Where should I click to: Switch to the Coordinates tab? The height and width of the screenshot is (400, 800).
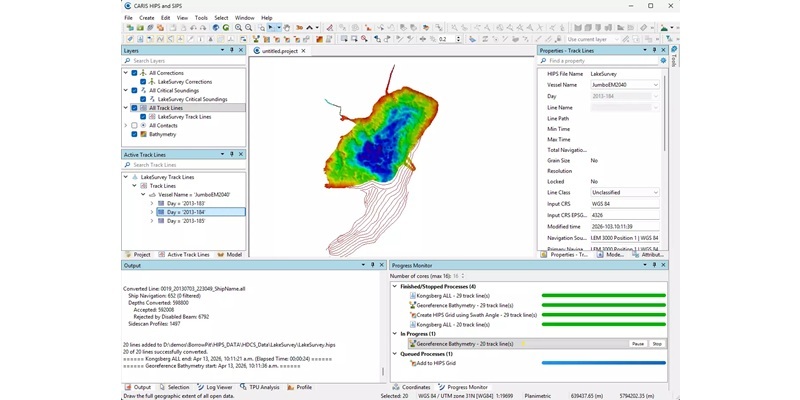[411, 387]
